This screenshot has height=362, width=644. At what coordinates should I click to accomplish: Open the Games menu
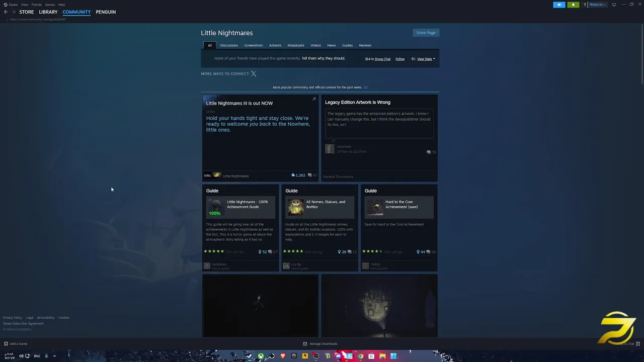tap(50, 5)
